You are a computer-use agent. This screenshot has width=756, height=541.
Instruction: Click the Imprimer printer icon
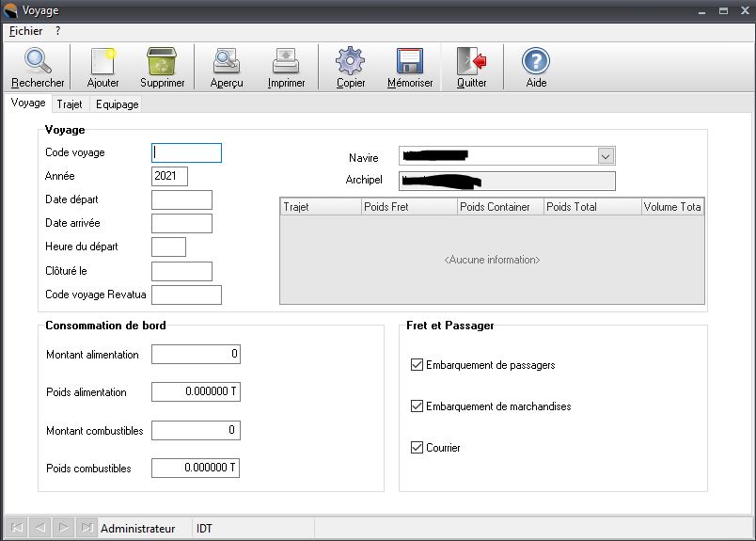286,62
